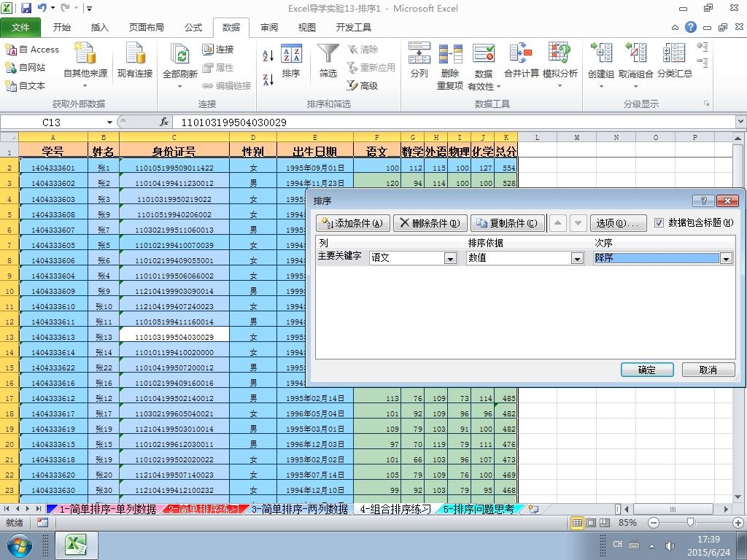Switch to Formulas (公式) ribbon tab
The width and height of the screenshot is (747, 560).
(x=193, y=27)
